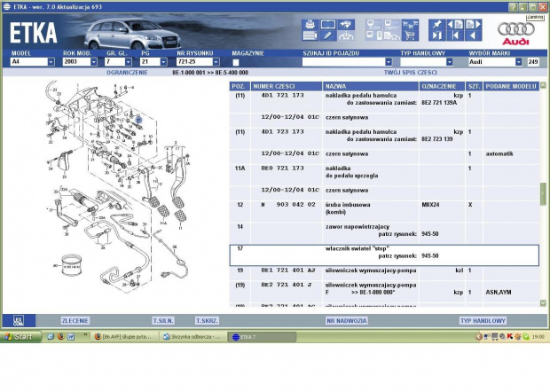Click the Audi rings logo

coord(516,29)
